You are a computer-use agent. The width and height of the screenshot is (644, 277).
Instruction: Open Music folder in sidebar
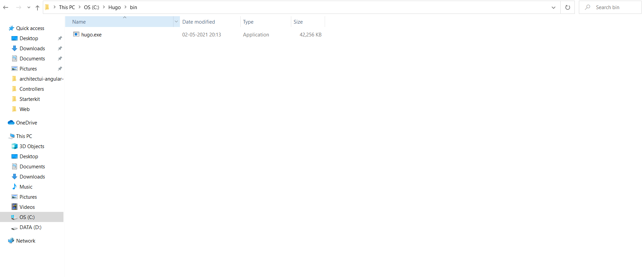[x=26, y=187]
